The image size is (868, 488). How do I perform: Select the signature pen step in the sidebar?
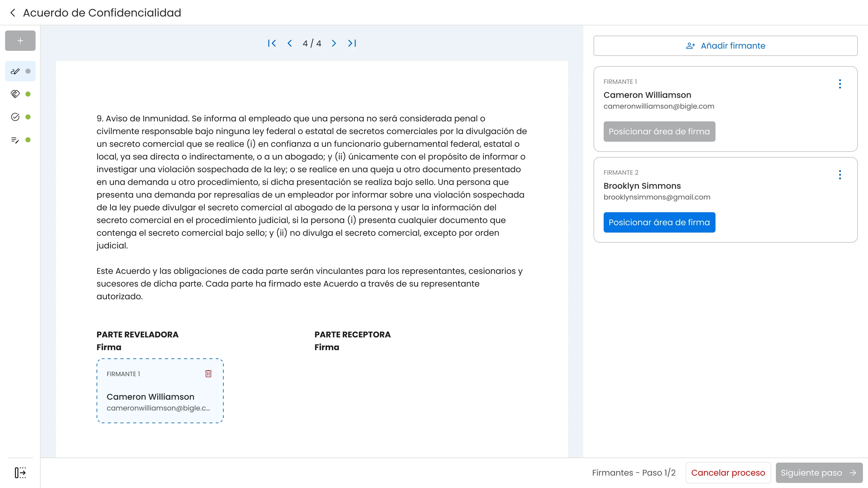[20, 71]
